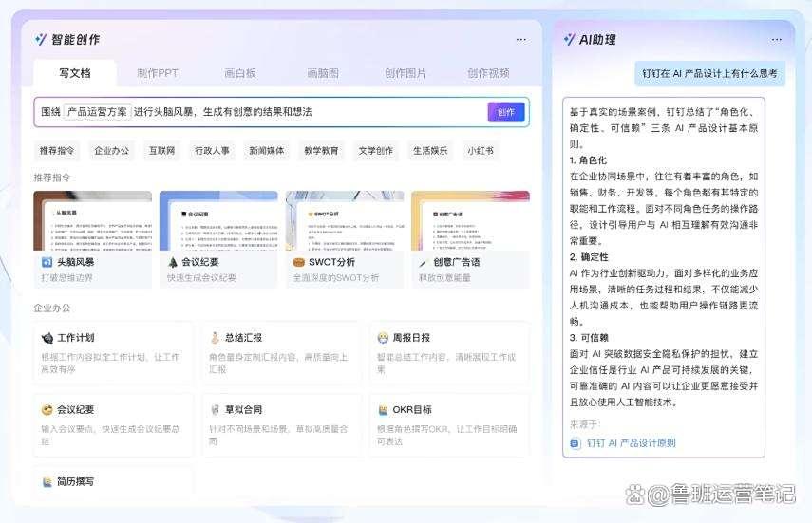Click the 创作 button
This screenshot has width=812, height=523.
tap(506, 112)
